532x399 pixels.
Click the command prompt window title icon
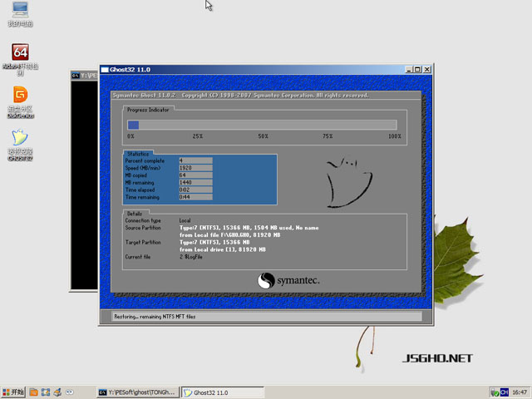[x=76, y=75]
